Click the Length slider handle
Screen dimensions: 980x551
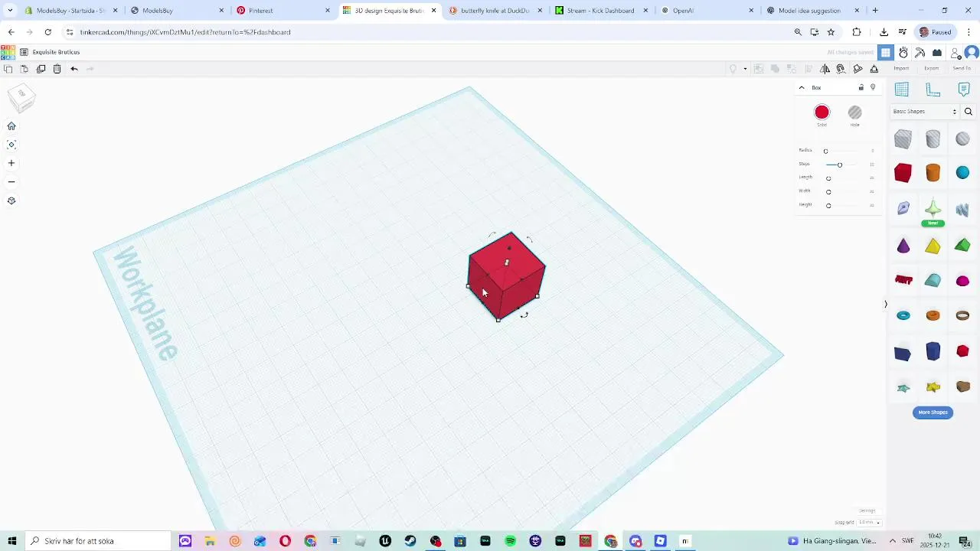(828, 178)
